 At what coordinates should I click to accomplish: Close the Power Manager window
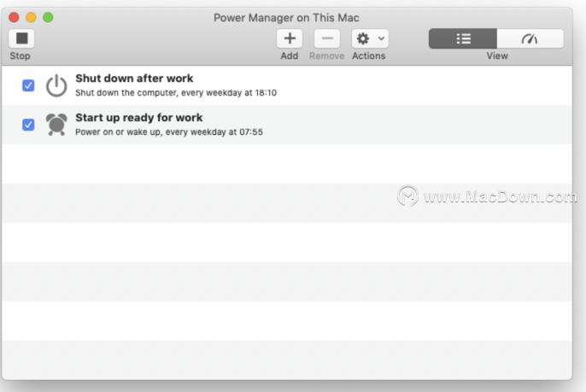point(15,17)
